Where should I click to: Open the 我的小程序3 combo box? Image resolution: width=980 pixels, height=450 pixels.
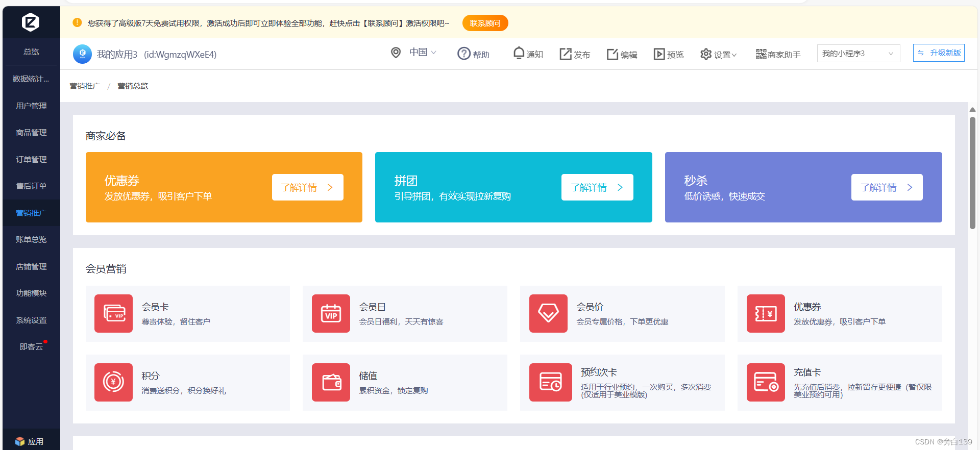pyautogui.click(x=859, y=53)
